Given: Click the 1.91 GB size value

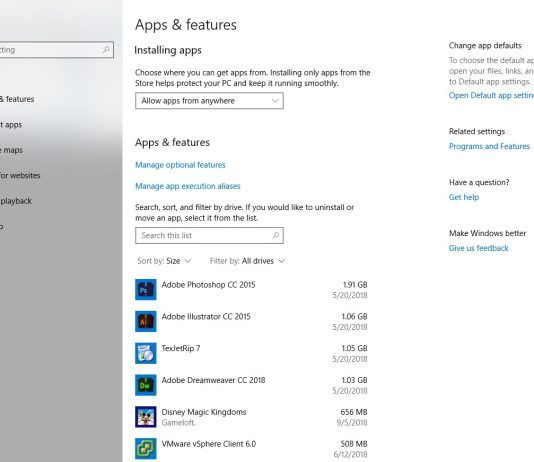Looking at the screenshot, I should (355, 285).
